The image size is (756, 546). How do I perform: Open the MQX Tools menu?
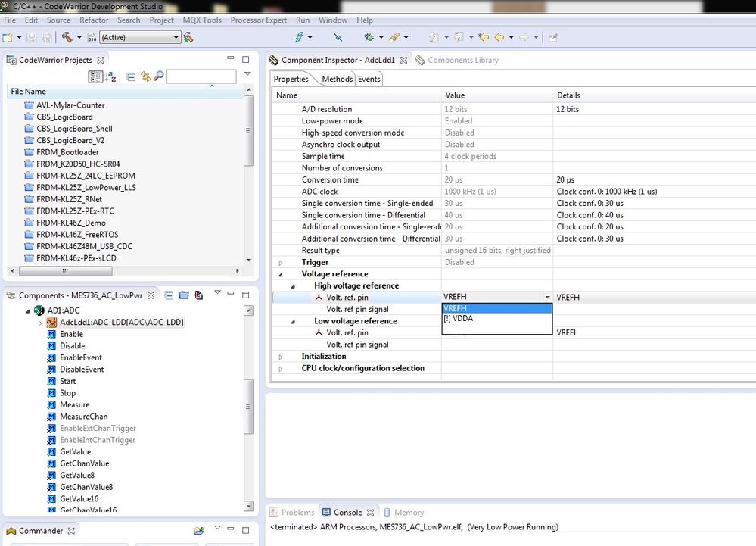pos(202,20)
